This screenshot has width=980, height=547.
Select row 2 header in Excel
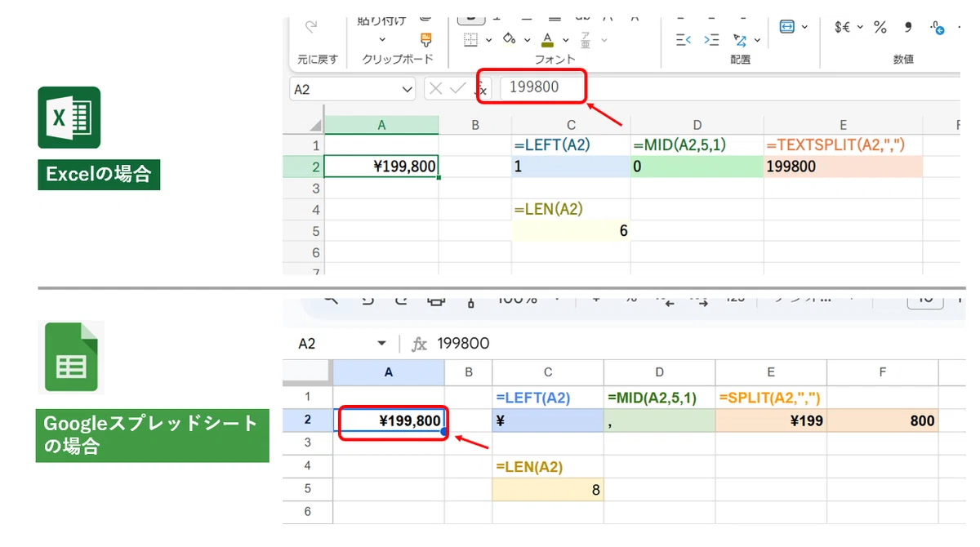pos(304,167)
